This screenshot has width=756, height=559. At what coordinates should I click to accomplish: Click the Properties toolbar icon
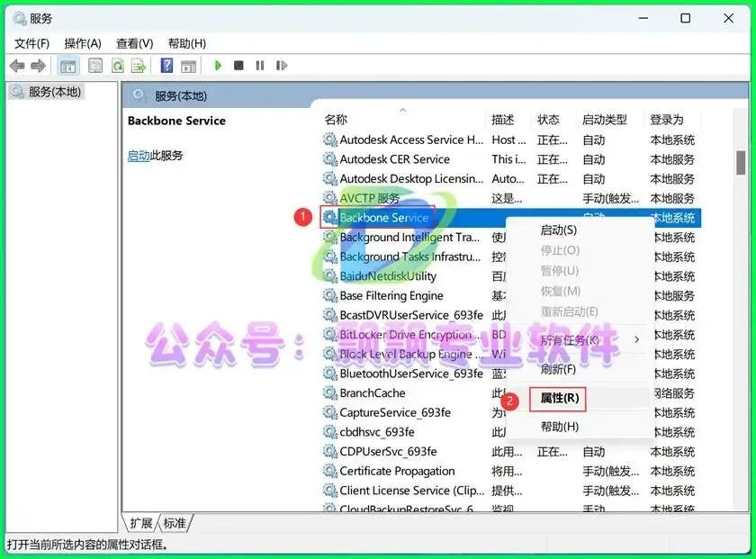[95, 66]
